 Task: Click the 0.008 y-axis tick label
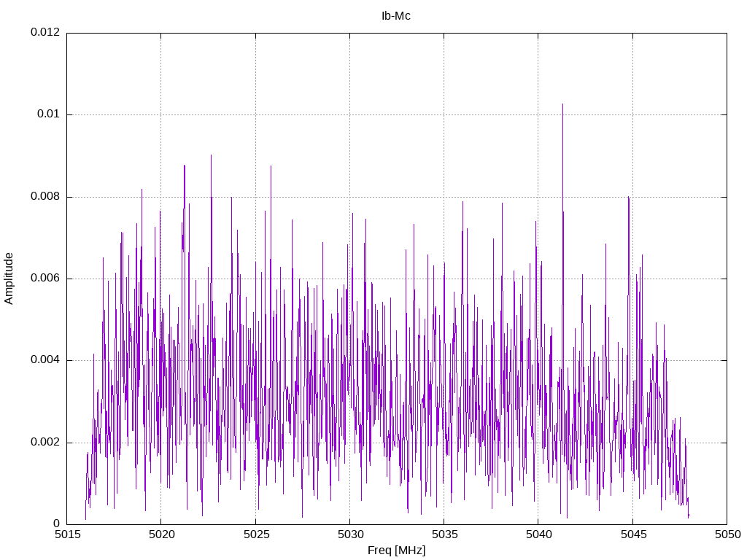[46, 197]
